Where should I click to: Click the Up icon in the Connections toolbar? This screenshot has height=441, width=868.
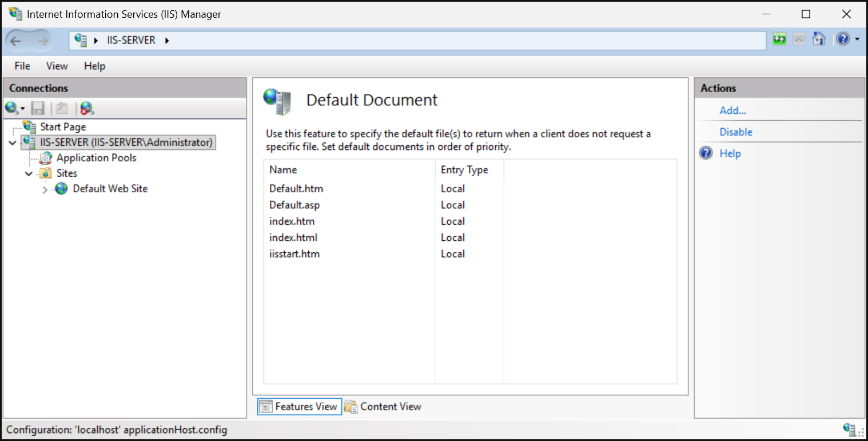click(x=62, y=108)
